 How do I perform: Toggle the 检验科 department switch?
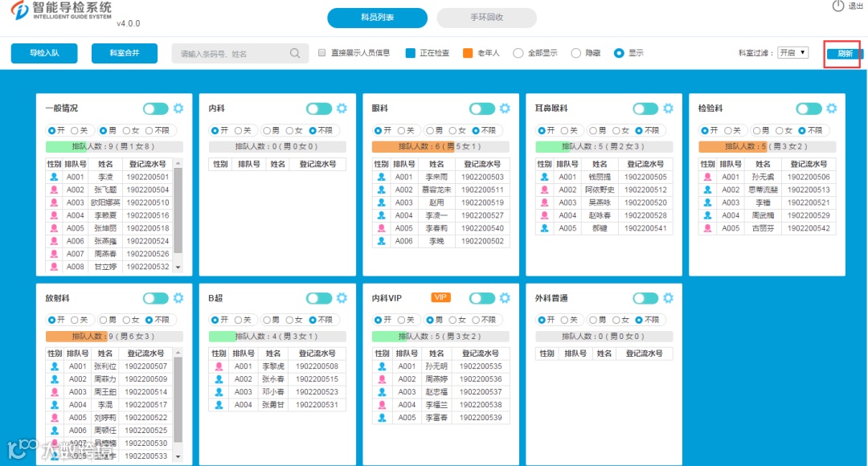click(x=809, y=108)
